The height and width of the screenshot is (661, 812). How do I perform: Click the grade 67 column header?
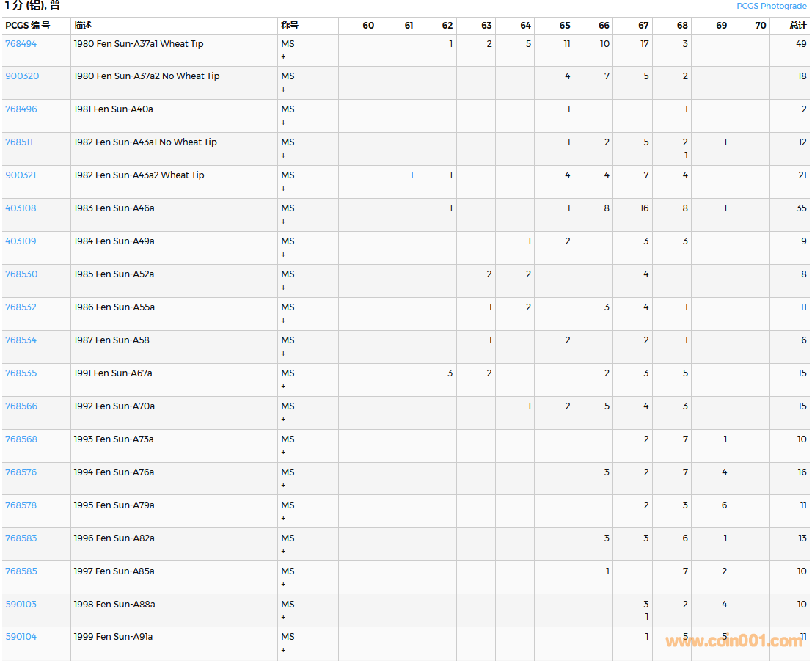point(643,26)
